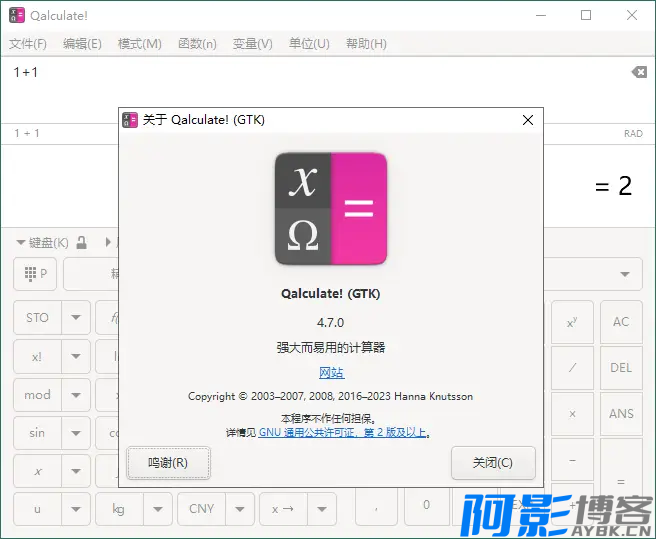Image resolution: width=656 pixels, height=539 pixels.
Task: Open the 单位(U) menu
Action: pos(309,44)
